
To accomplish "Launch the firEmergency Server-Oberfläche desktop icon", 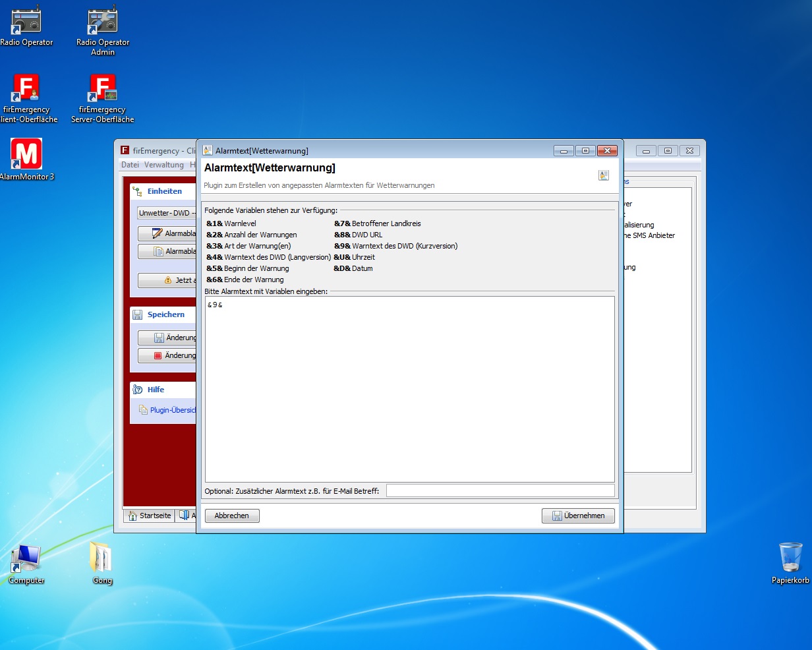I will [102, 90].
